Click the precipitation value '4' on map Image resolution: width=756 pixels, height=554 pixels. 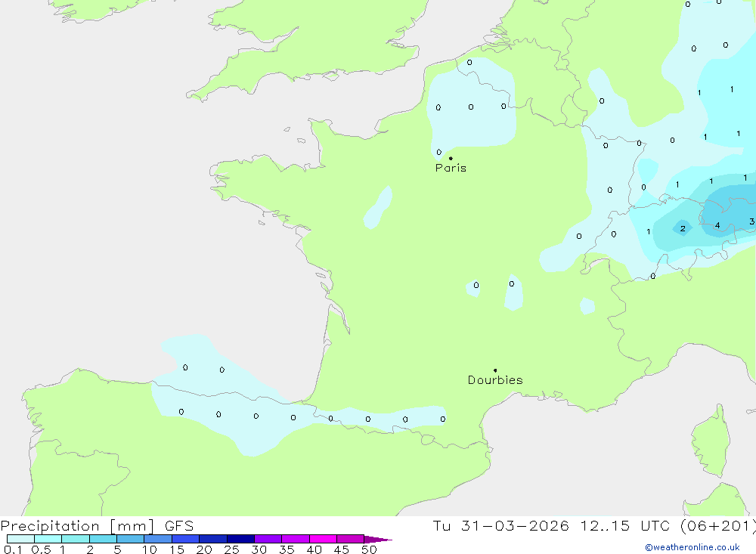[x=717, y=225]
